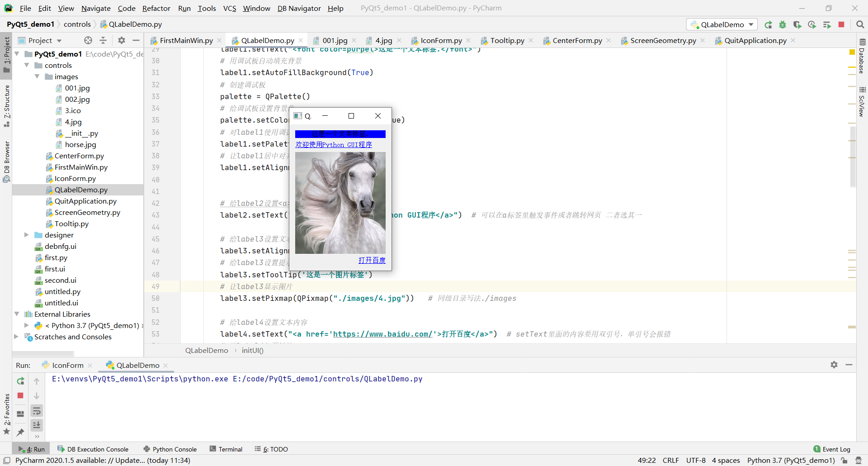Collapse the PyQt5_demo1 root folder
The image size is (868, 466).
pos(17,54)
